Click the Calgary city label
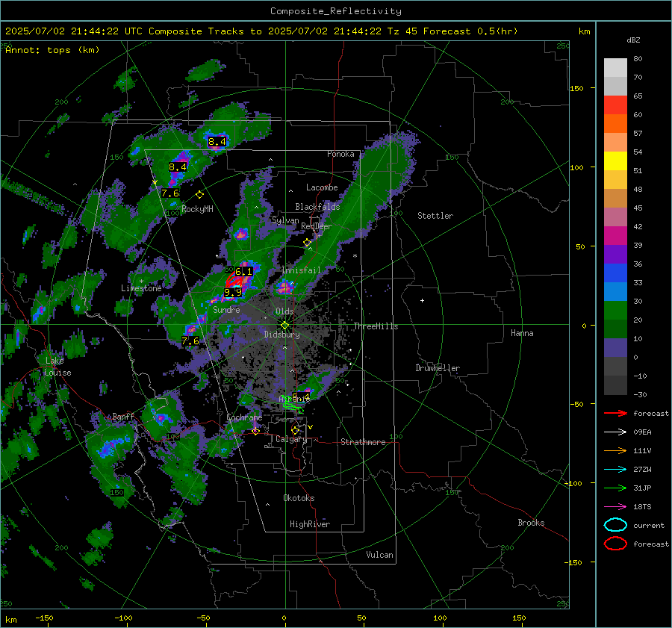This screenshot has height=628, width=672. 291,439
